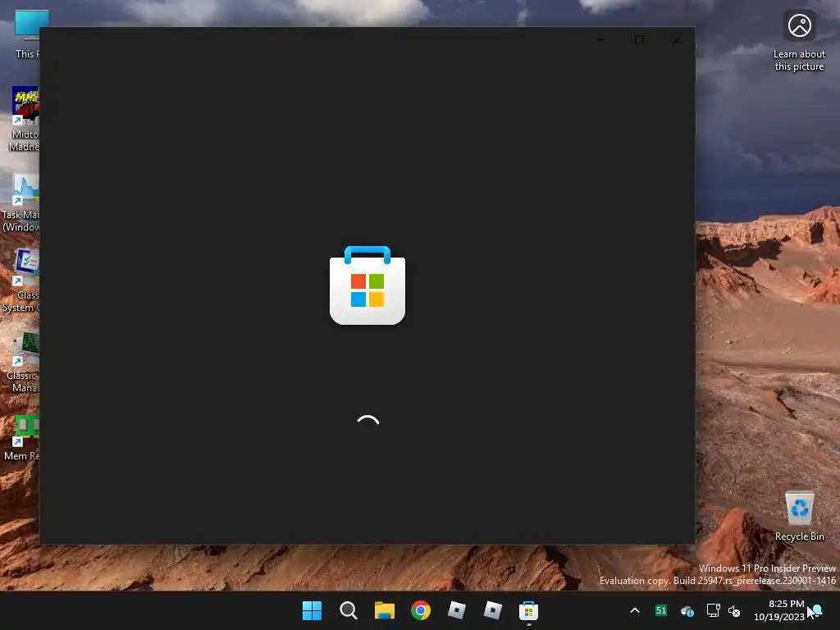
Task: Minimize the Microsoft Store window
Action: tap(601, 40)
